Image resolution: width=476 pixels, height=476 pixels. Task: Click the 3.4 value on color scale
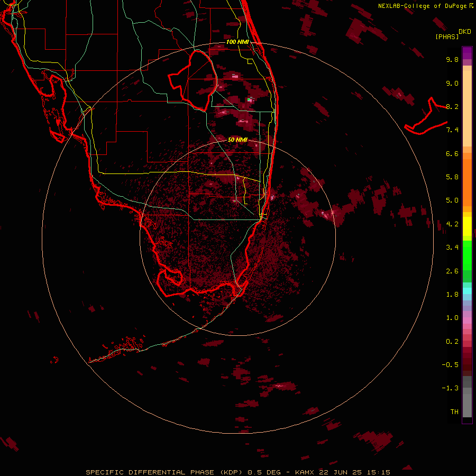point(452,248)
